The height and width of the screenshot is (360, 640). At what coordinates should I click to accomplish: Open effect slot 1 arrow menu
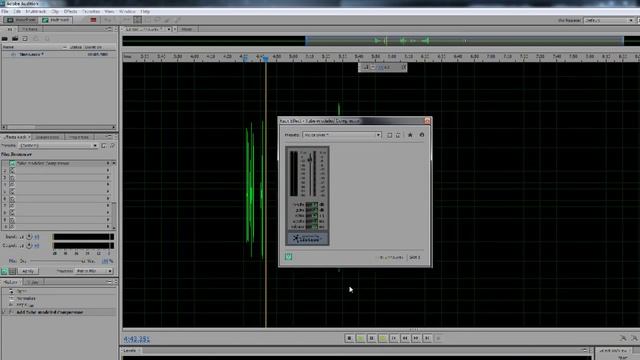[108, 163]
